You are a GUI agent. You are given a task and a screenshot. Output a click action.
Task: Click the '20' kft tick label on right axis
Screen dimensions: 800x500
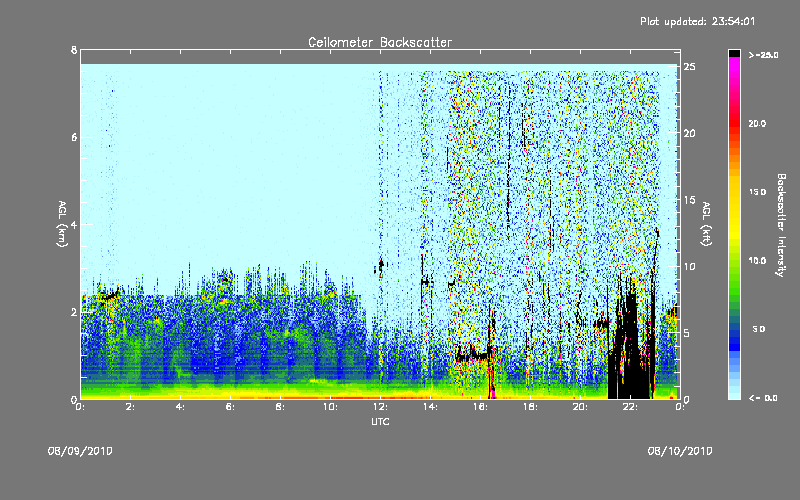coord(689,133)
